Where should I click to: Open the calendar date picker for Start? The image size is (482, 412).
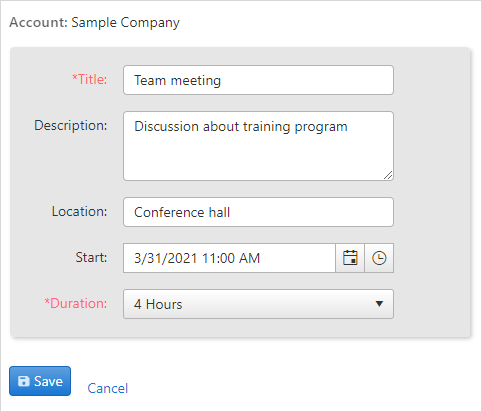point(350,258)
